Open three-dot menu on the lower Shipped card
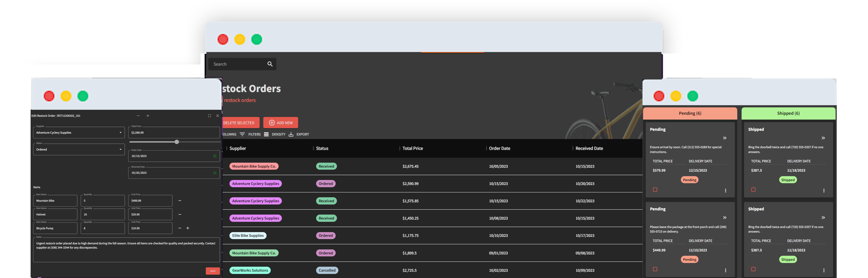Screen dimensions: 868x278 (x=824, y=270)
